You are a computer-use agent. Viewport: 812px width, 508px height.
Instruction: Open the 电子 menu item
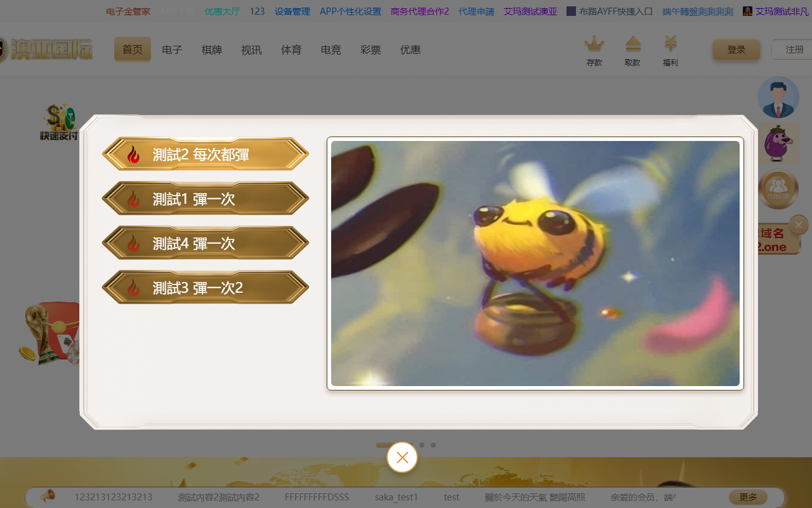(x=172, y=50)
